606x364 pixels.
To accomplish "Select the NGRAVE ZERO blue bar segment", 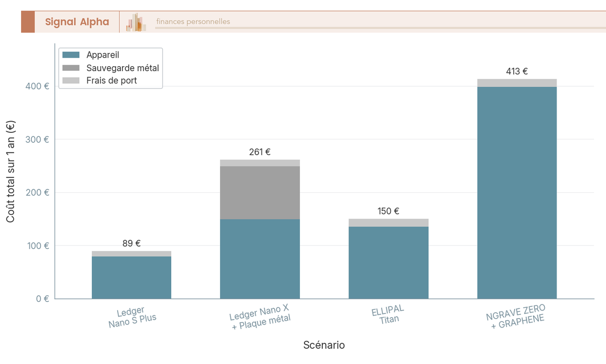I will click(x=517, y=193).
